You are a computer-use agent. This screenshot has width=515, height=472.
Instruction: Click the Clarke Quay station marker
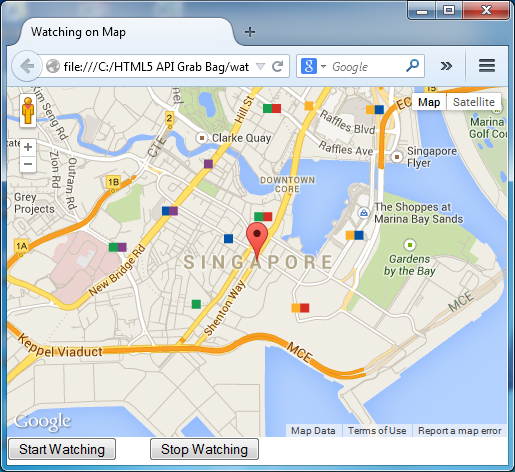tap(201, 137)
